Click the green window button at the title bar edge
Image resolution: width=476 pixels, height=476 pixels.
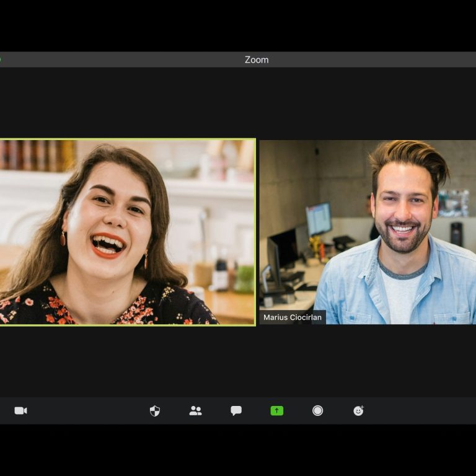pos(0,59)
